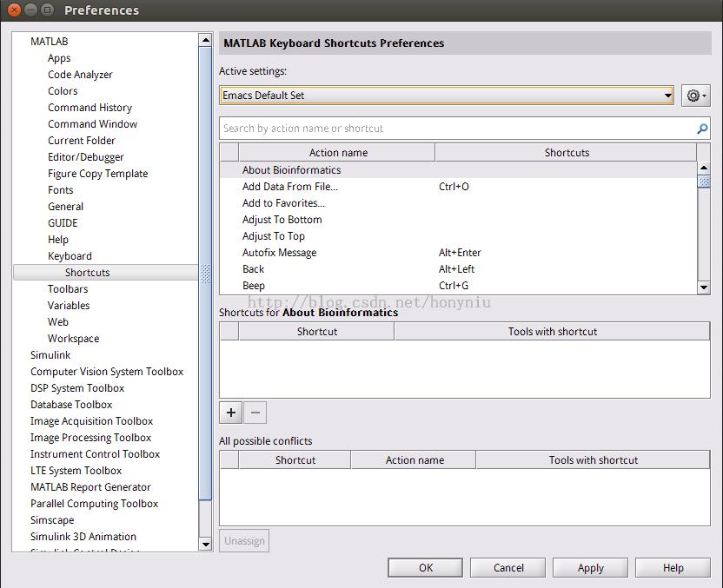
Task: Open Image Acquisition Toolbox preferences
Action: (x=92, y=421)
